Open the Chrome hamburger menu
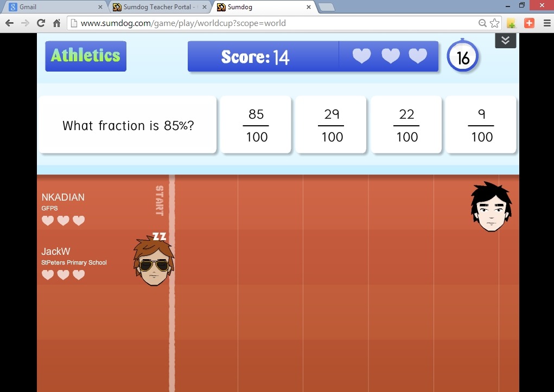The width and height of the screenshot is (554, 392). pos(546,23)
